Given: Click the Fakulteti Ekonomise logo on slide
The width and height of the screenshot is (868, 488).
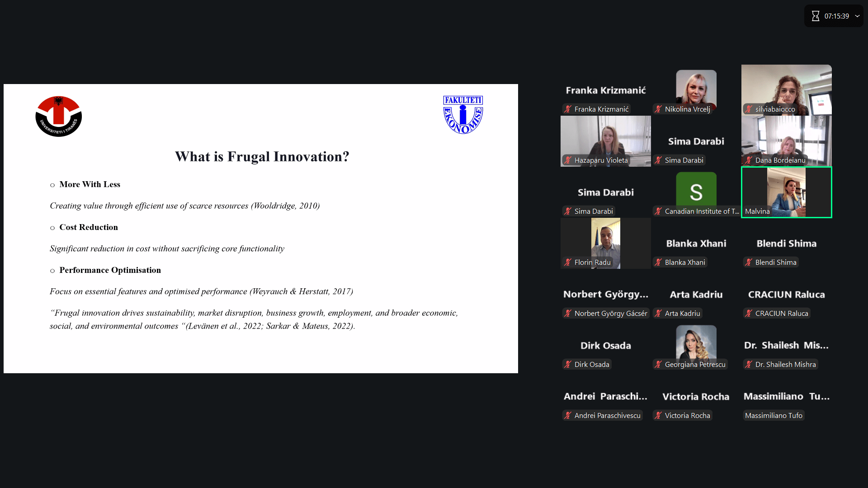Looking at the screenshot, I should click(462, 115).
